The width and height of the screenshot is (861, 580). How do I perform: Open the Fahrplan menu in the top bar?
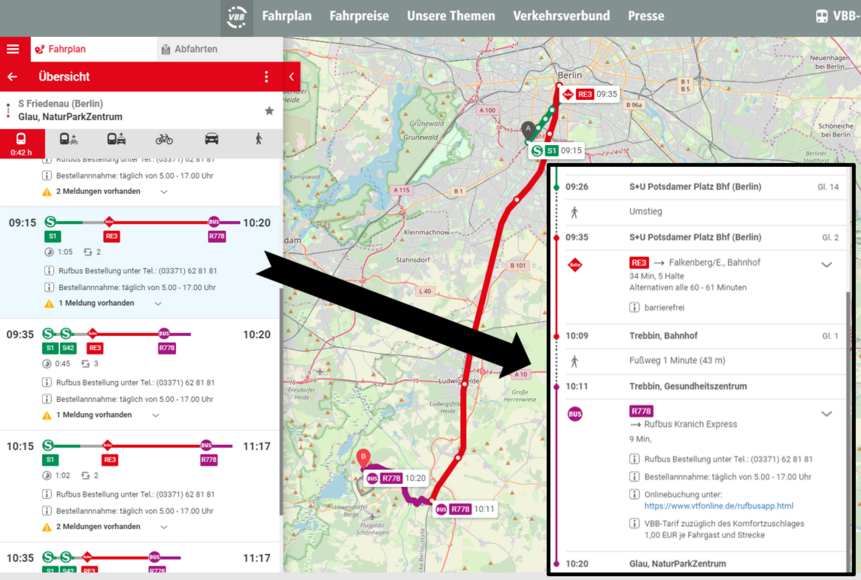tap(287, 16)
